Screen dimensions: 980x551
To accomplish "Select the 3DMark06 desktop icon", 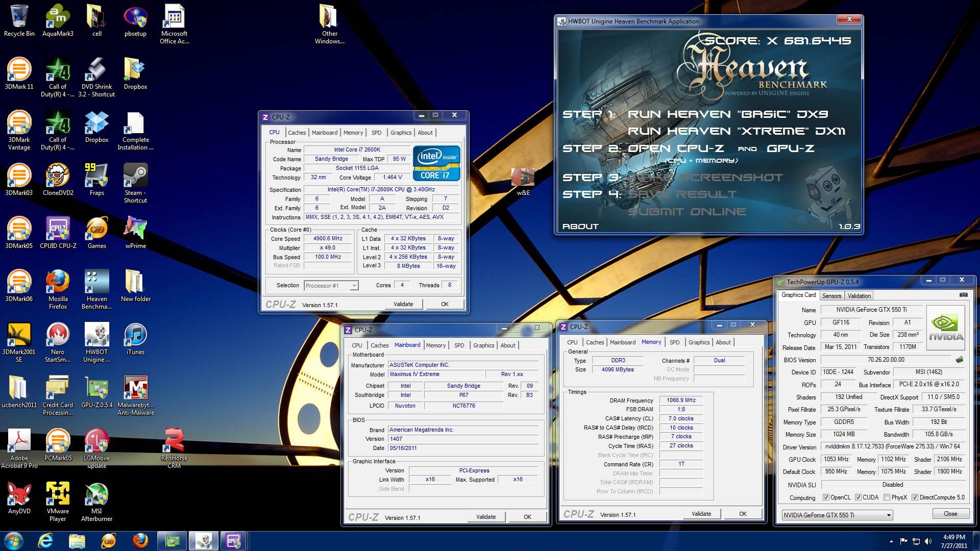I will click(x=19, y=286).
